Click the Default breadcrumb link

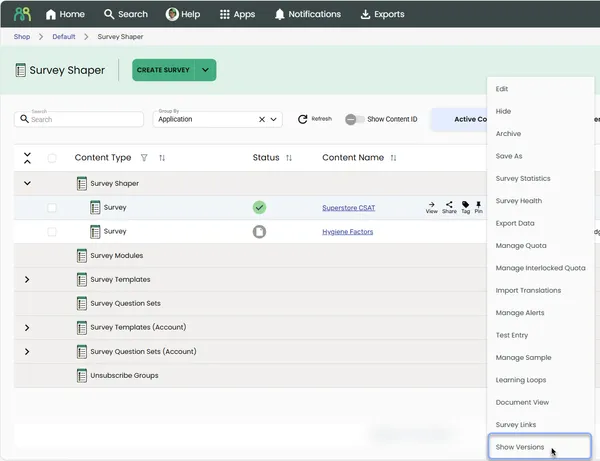(64, 37)
